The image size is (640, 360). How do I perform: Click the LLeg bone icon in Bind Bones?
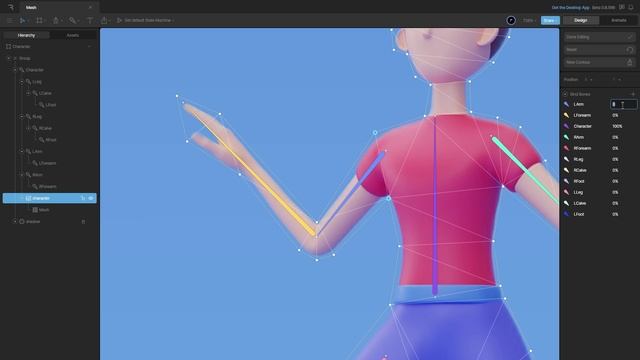pyautogui.click(x=566, y=192)
